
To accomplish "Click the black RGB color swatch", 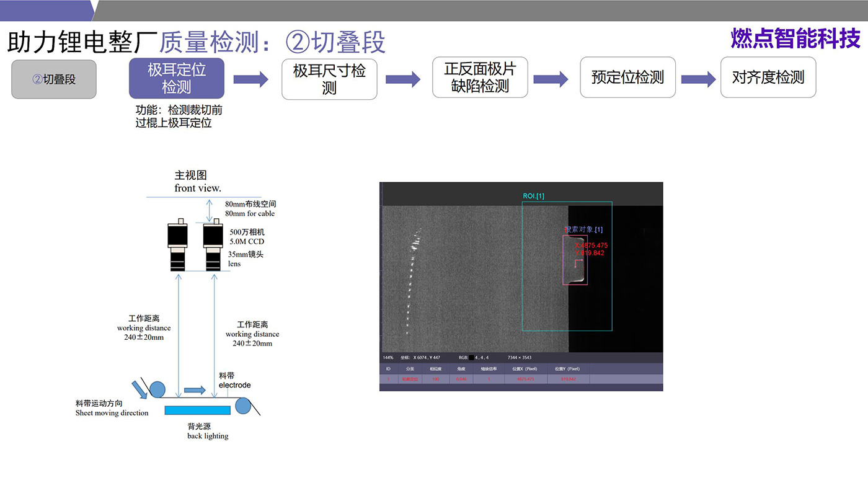I will pyautogui.click(x=472, y=358).
